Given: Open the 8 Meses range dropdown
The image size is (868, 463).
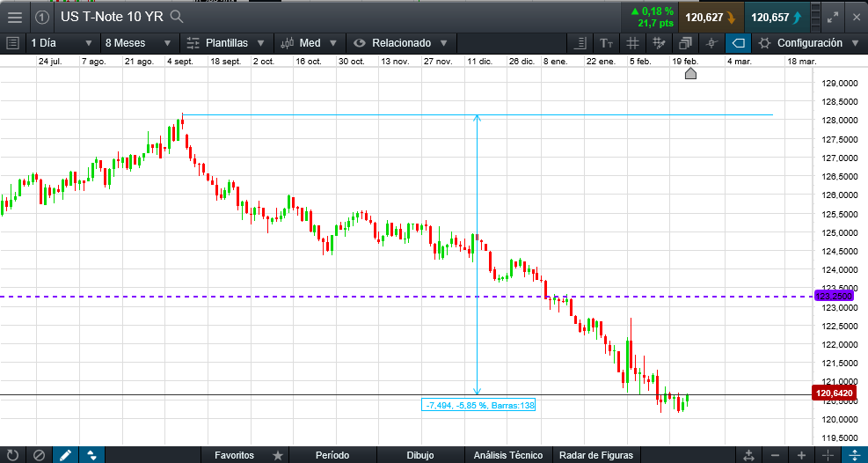Looking at the screenshot, I should point(140,43).
